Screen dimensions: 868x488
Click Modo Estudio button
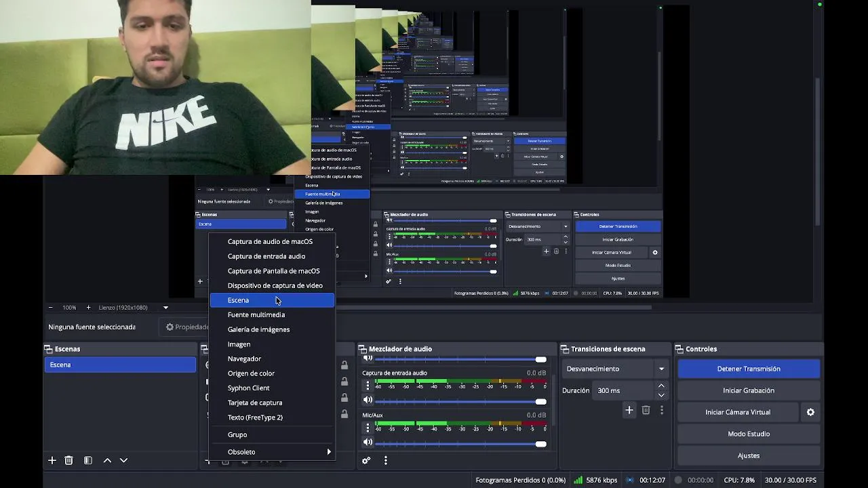click(x=749, y=434)
